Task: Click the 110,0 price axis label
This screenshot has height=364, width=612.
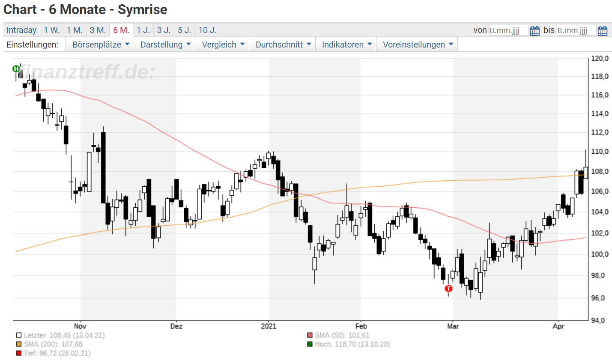Action: tap(600, 152)
